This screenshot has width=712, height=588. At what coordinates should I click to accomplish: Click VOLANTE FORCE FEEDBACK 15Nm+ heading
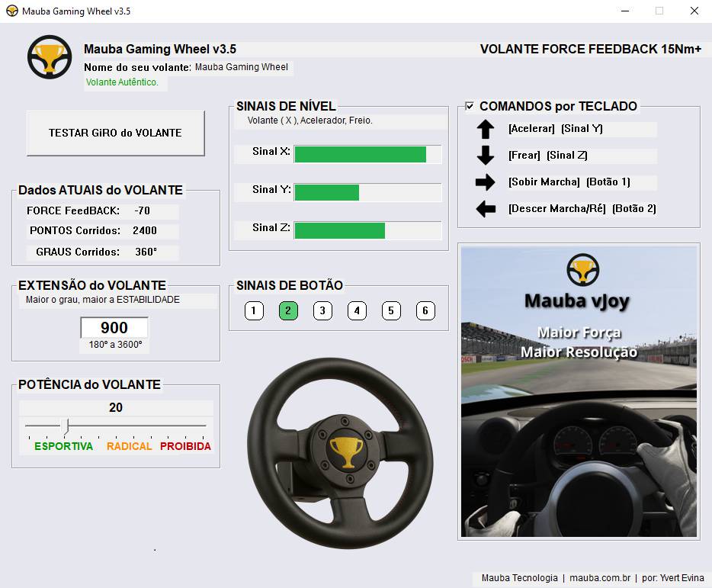click(591, 49)
